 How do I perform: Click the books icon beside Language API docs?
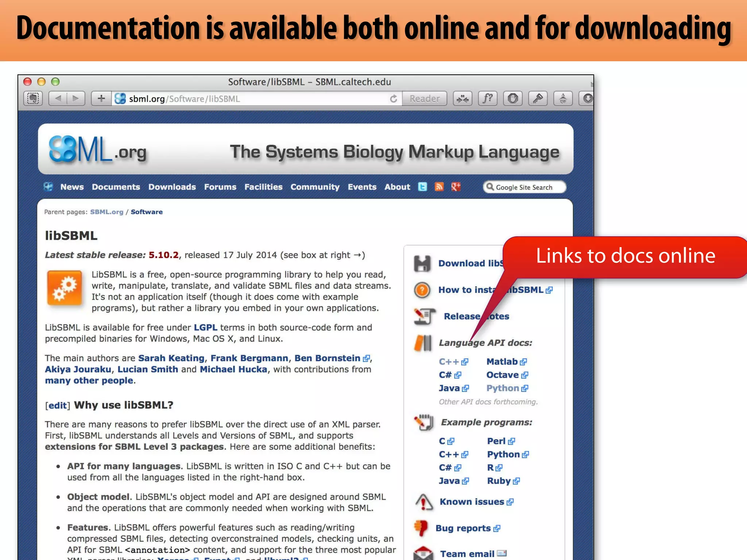click(x=423, y=343)
